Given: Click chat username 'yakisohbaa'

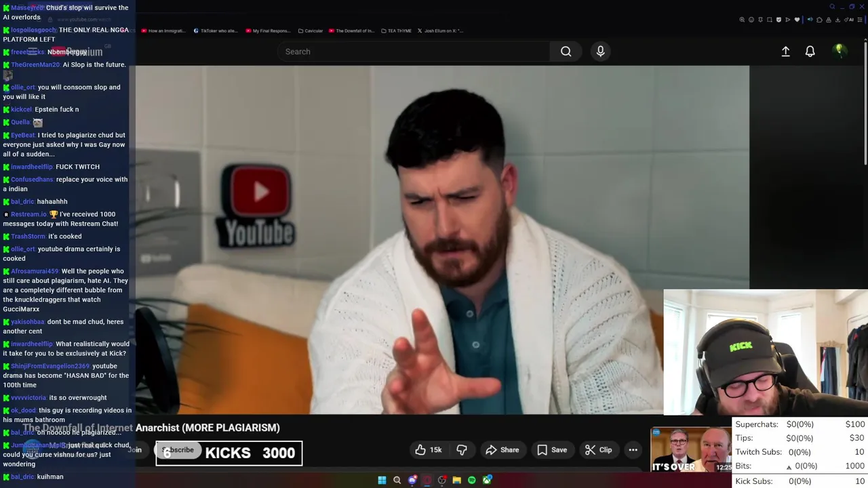Looking at the screenshot, I should [x=28, y=322].
